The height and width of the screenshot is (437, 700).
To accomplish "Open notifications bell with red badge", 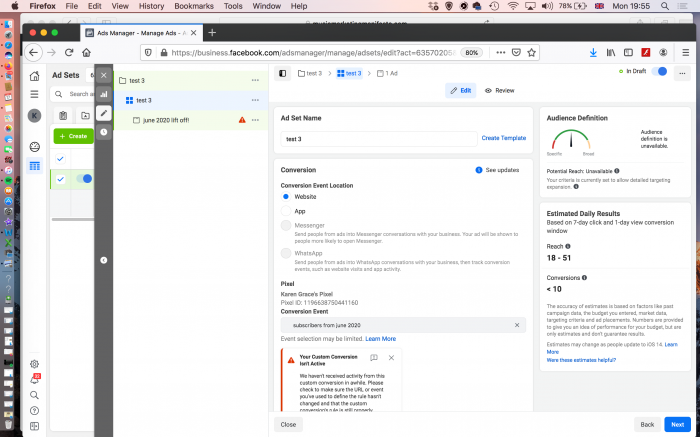I will click(x=35, y=379).
